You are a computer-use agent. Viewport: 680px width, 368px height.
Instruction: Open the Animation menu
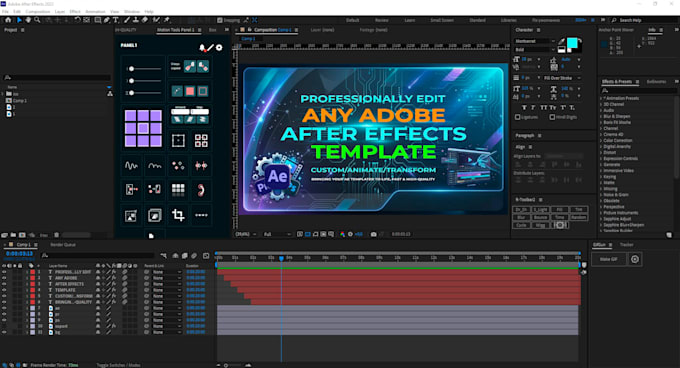[95, 12]
